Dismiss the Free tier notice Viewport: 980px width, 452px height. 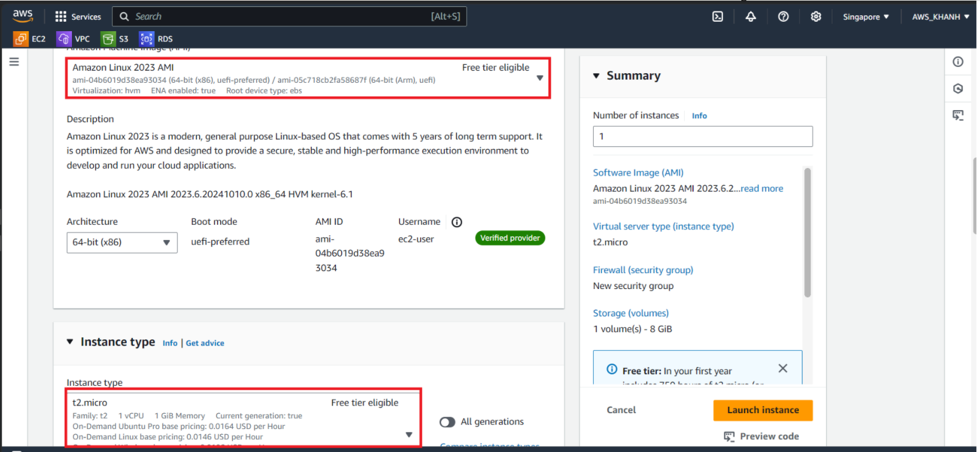[x=783, y=368]
